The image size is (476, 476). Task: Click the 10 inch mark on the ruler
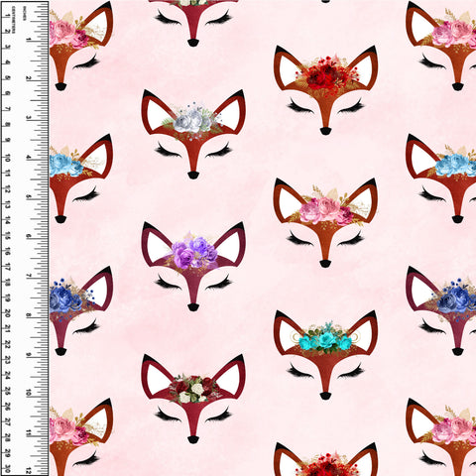pos(29,393)
